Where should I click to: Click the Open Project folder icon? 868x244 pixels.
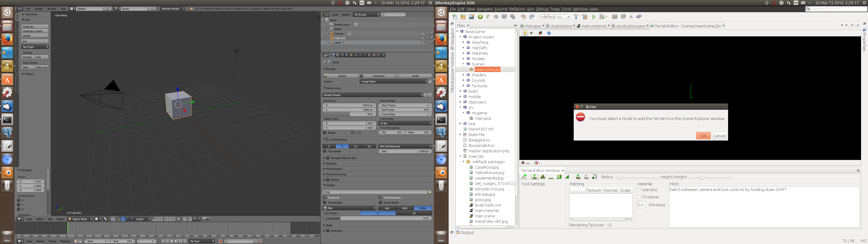click(x=471, y=17)
